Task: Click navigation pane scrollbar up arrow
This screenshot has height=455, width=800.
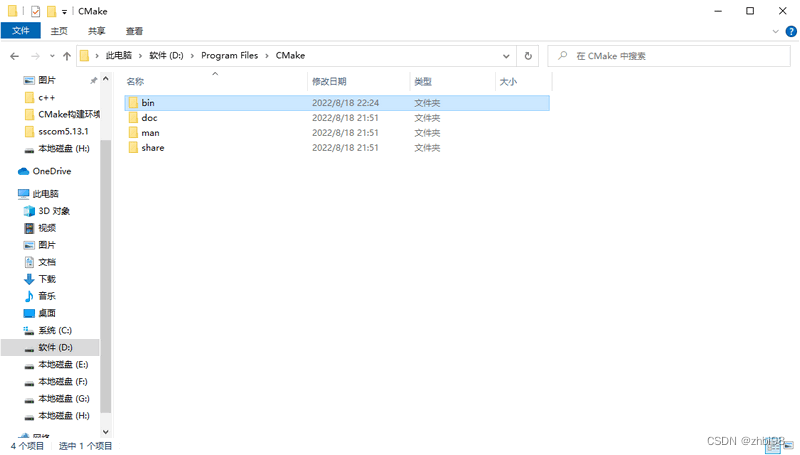Action: point(106,79)
